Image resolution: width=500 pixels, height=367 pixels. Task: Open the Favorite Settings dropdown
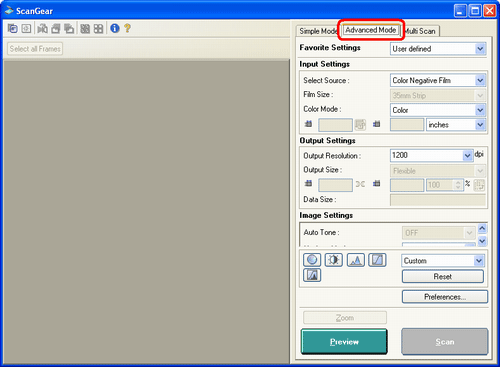click(x=438, y=49)
